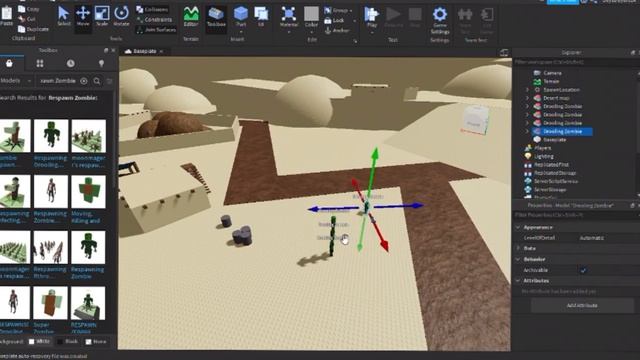
Task: Toggle Join Surfaces option
Action: [156, 29]
